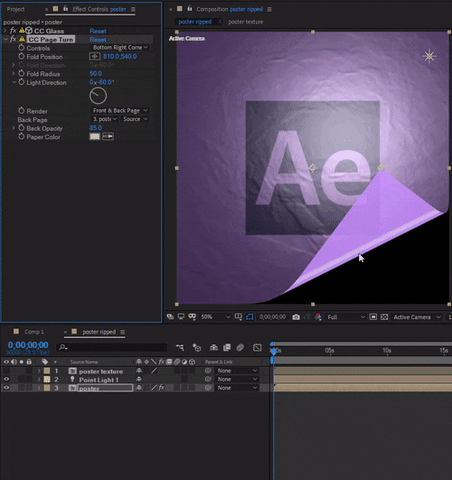Toggle the transparency grid icon

(x=384, y=317)
